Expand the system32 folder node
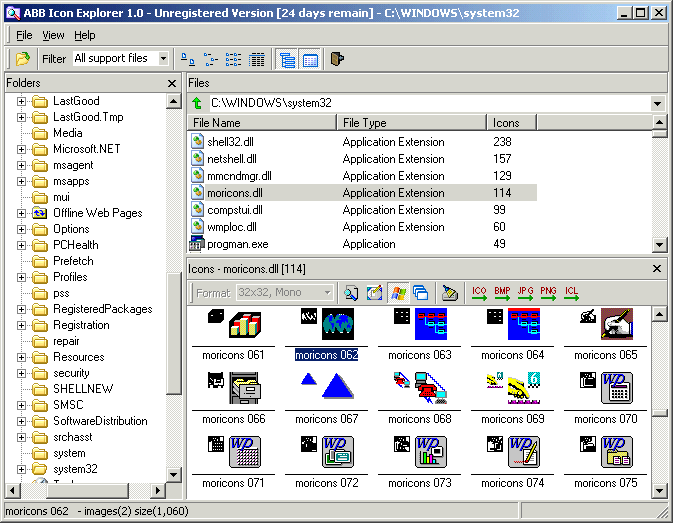673x523 pixels. (x=21, y=469)
